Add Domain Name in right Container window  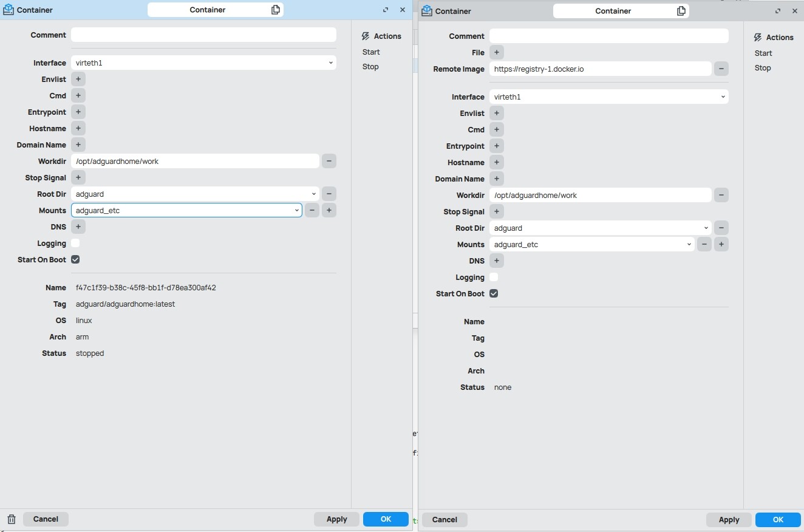point(496,179)
